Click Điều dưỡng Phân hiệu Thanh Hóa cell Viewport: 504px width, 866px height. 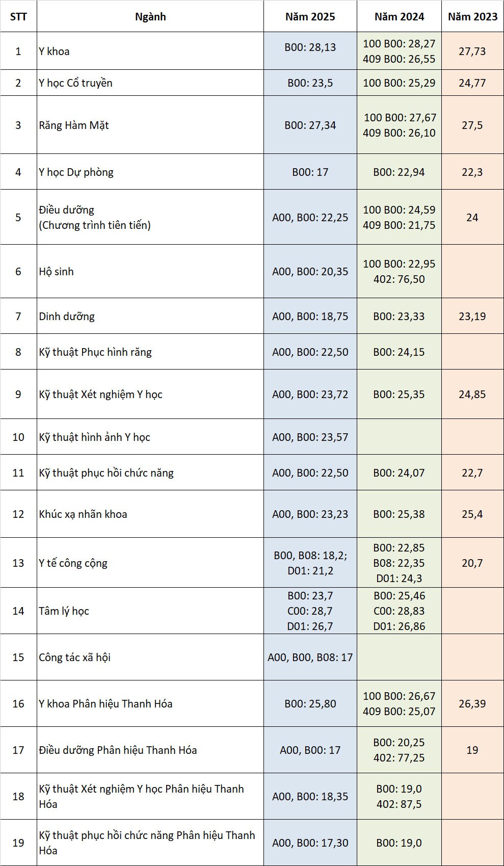pyautogui.click(x=150, y=750)
